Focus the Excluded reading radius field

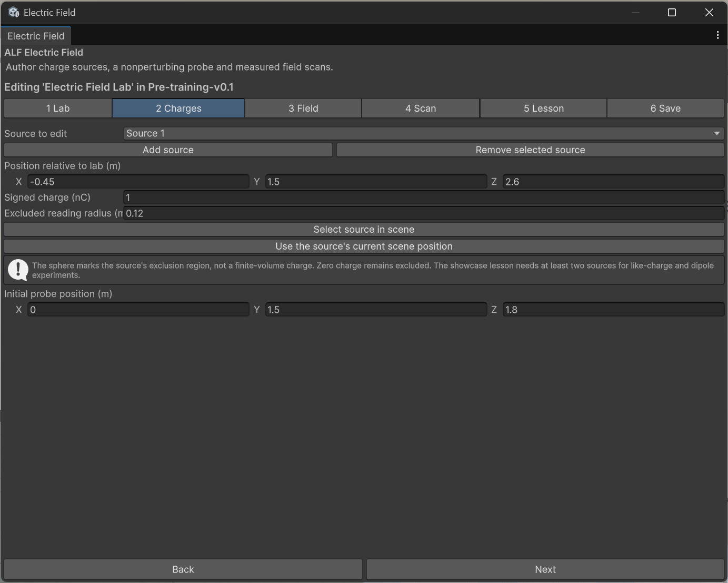pos(424,213)
